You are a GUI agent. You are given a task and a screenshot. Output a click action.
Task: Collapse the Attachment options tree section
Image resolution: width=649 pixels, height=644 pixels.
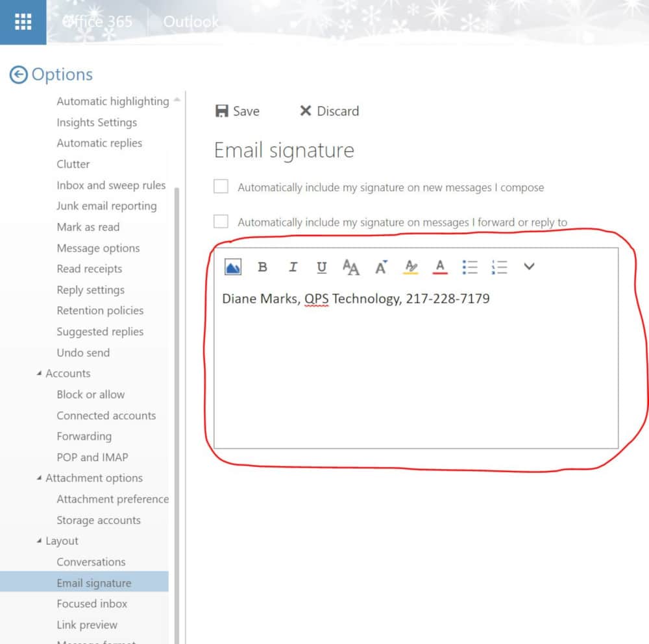click(39, 478)
